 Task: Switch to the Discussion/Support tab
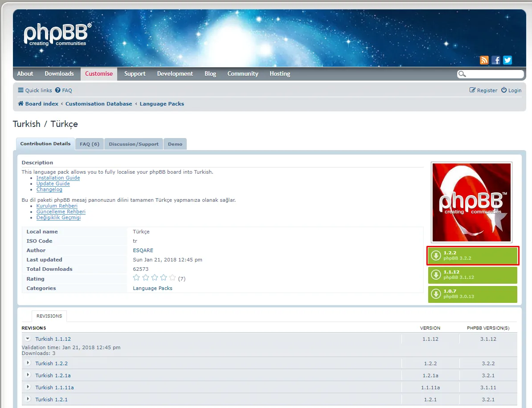(134, 144)
